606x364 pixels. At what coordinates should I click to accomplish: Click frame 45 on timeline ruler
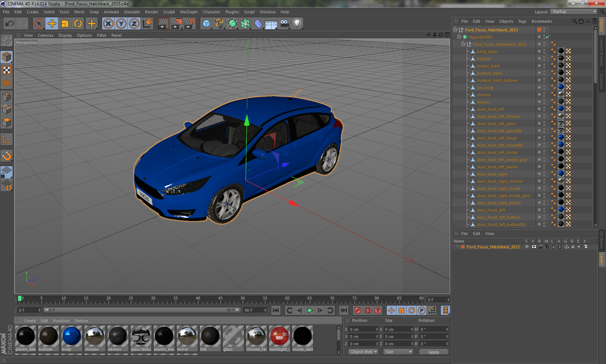point(220,298)
